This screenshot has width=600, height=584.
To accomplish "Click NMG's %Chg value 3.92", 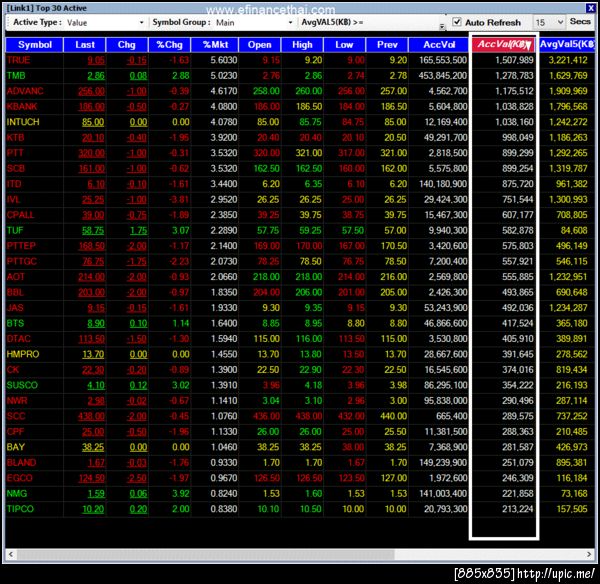I will click(x=181, y=494).
